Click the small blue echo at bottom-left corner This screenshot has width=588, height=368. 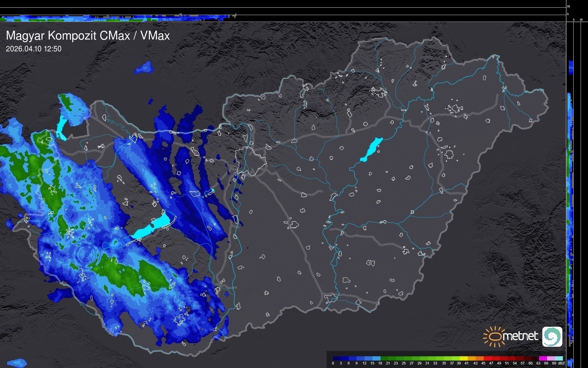point(17,363)
